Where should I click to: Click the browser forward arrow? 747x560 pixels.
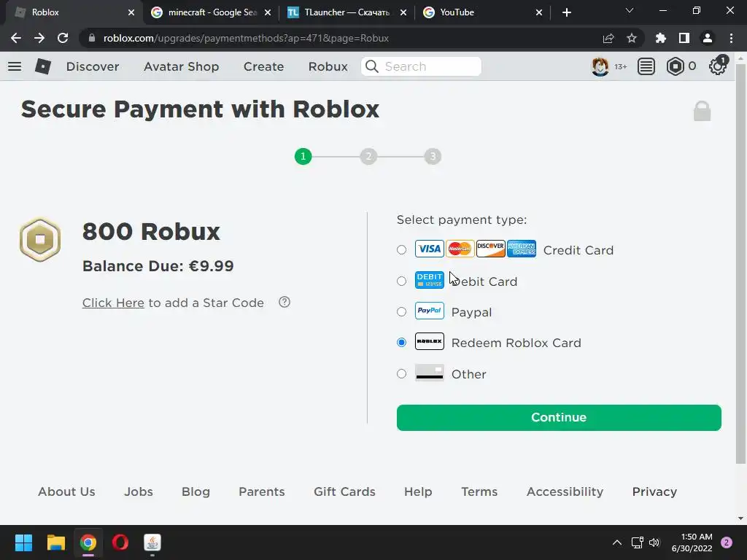click(x=39, y=38)
